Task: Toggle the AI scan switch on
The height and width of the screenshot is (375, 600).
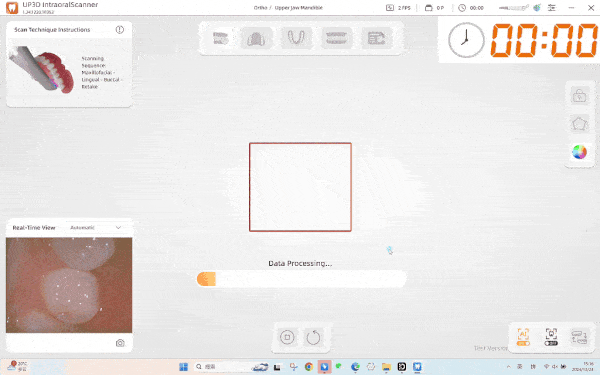Action: pos(523,337)
